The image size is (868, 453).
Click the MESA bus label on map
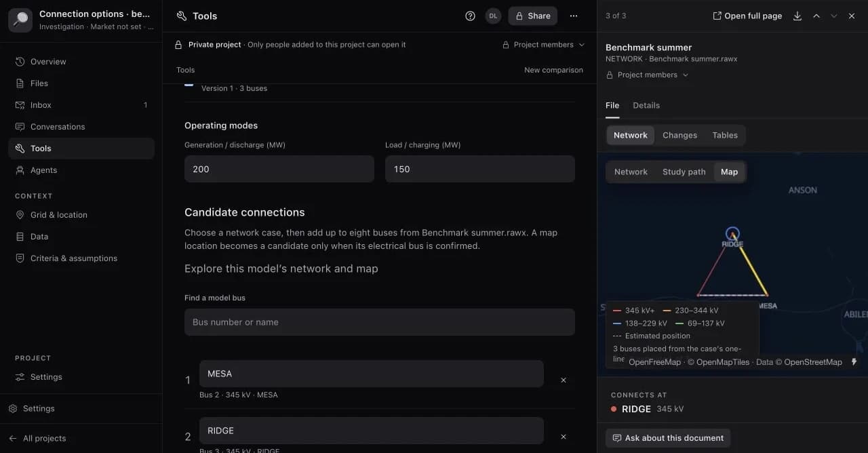coord(767,306)
